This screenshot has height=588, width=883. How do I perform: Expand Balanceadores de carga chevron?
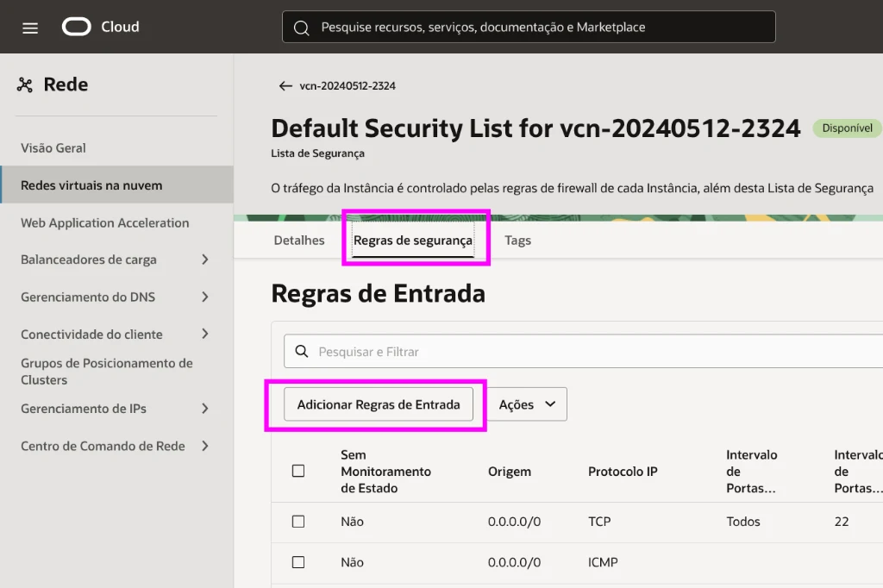(205, 260)
